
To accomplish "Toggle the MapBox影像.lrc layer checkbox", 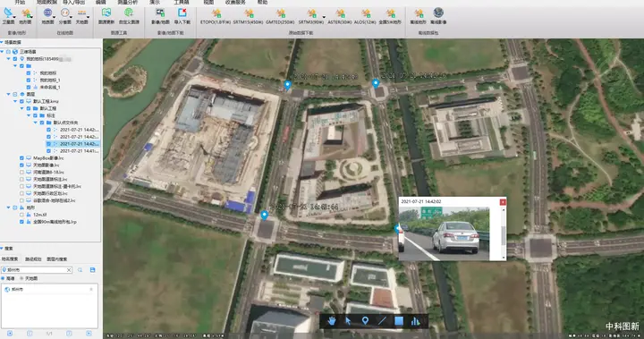I will click(x=21, y=157).
